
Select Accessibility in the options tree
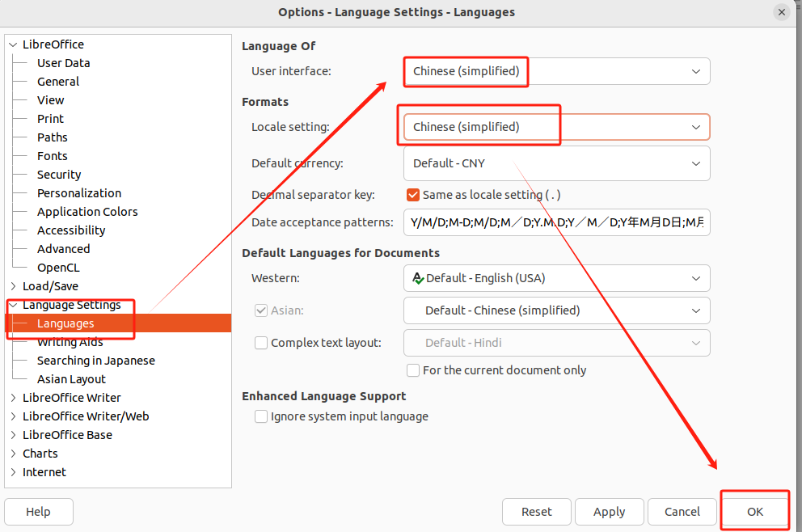tap(71, 230)
